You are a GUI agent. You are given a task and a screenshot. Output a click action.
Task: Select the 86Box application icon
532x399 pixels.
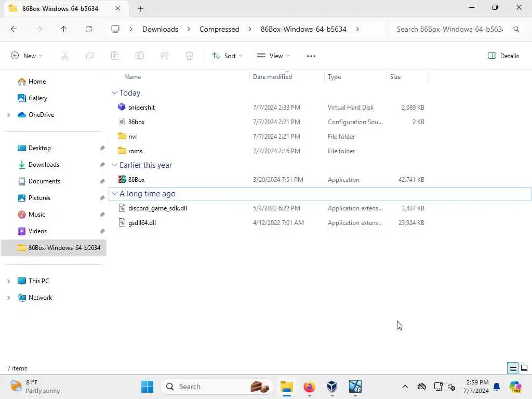(x=122, y=179)
